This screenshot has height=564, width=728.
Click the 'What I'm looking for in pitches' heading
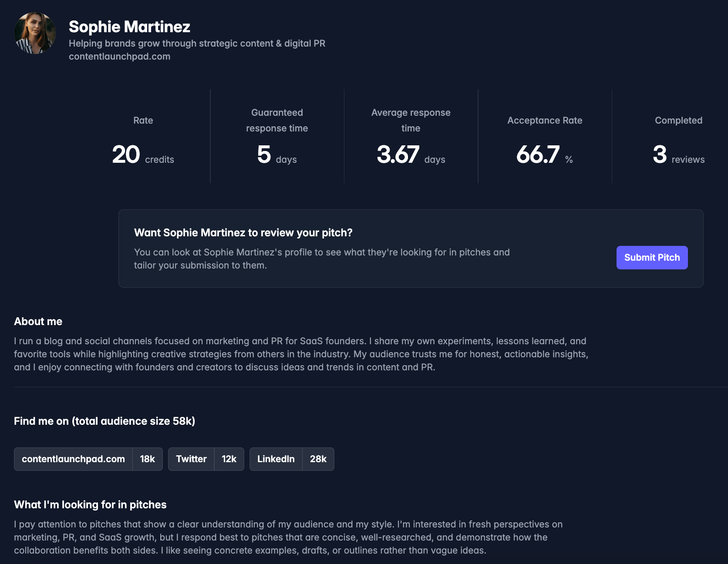point(90,505)
